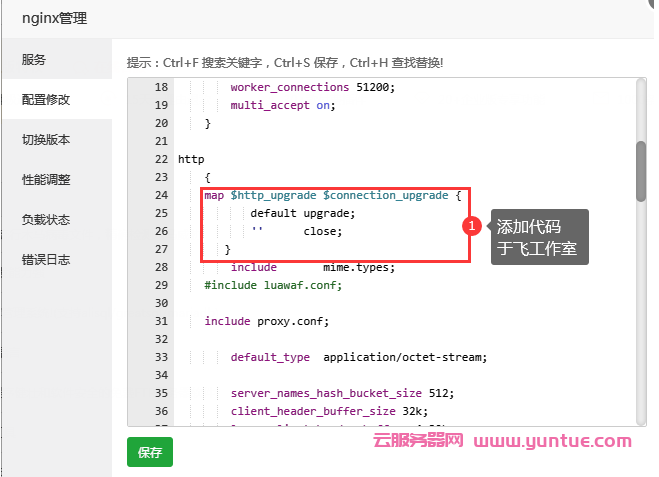Open the 性能调整 settings tab
The image size is (659, 477).
coord(46,179)
